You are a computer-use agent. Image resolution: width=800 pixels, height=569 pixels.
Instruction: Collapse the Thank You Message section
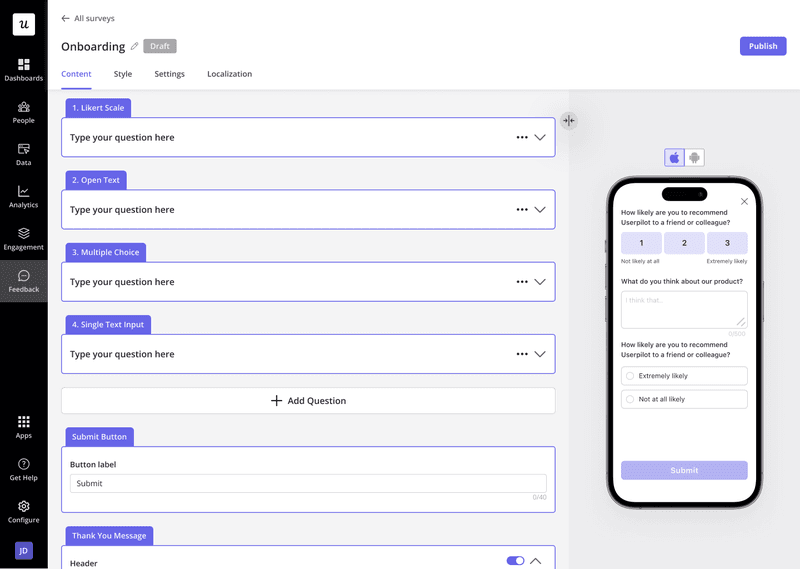[x=536, y=561]
